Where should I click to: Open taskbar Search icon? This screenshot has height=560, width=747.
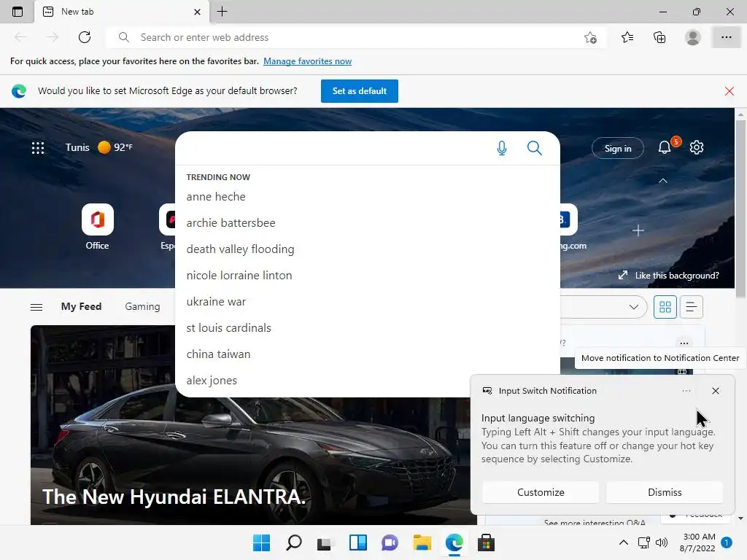293,542
